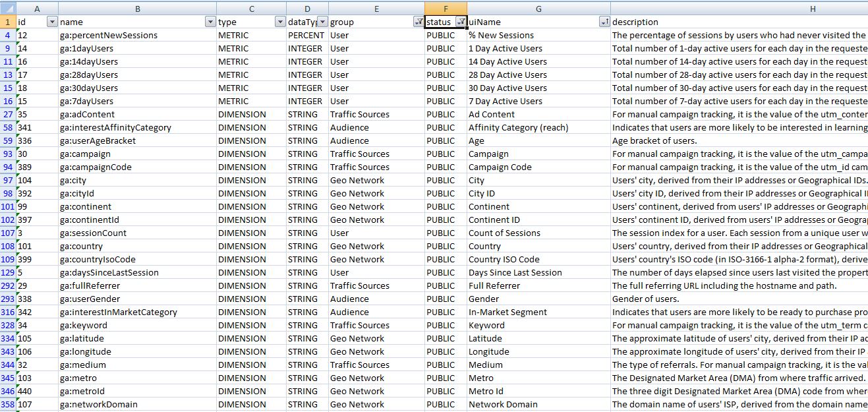Open the active filter button on status column
The image size is (868, 412).
click(x=461, y=22)
